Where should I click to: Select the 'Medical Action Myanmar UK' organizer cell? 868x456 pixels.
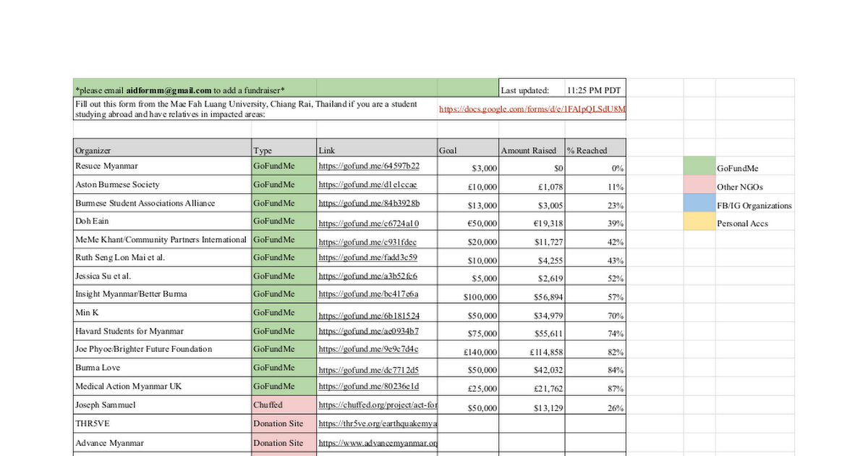point(162,387)
